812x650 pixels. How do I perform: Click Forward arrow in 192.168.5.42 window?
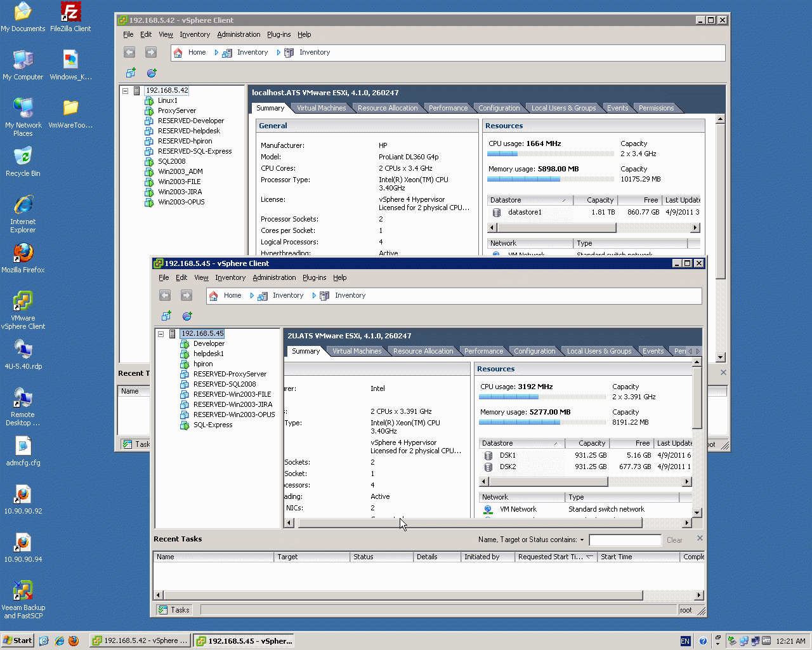[151, 52]
